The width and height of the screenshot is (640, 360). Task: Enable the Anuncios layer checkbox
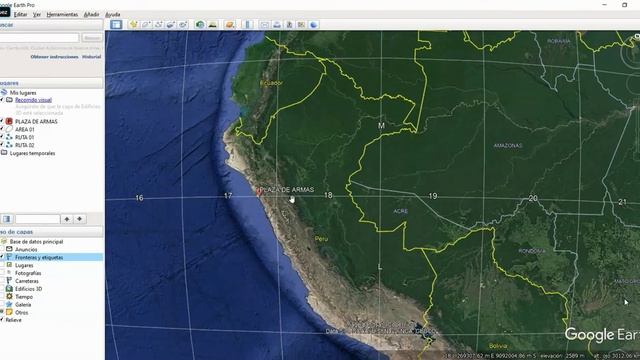click(x=2, y=249)
